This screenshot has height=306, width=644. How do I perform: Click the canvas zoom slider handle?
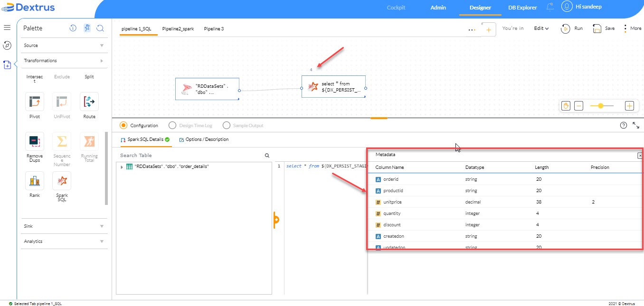point(601,106)
